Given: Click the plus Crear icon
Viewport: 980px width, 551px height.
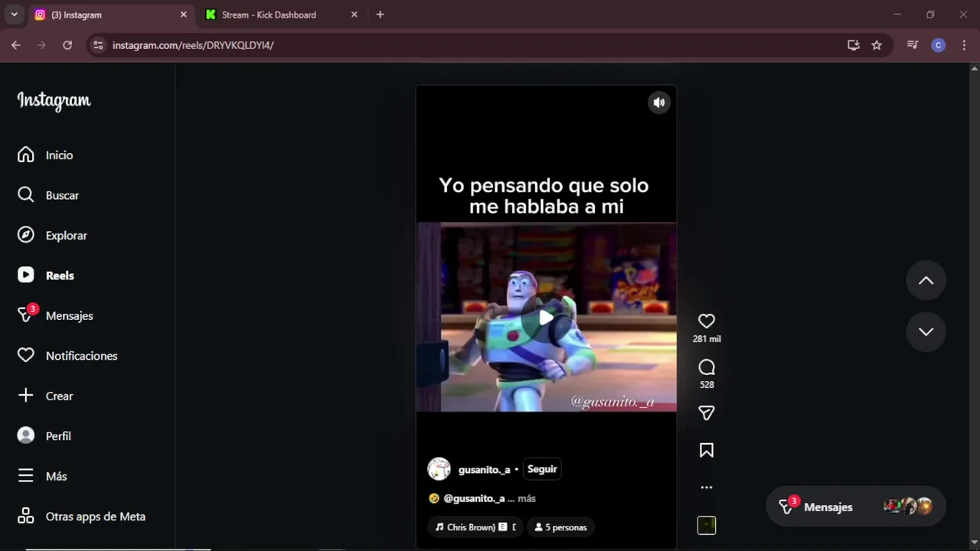Looking at the screenshot, I should (26, 396).
